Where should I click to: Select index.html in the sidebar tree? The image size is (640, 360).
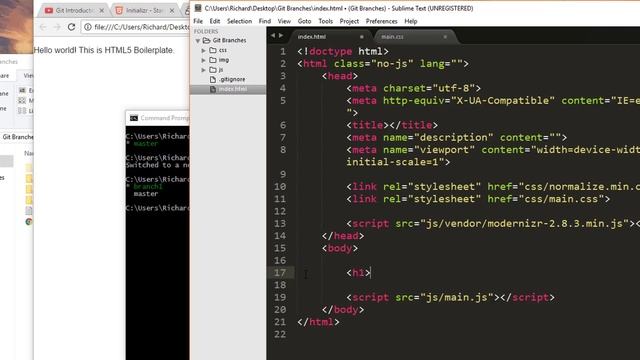233,89
